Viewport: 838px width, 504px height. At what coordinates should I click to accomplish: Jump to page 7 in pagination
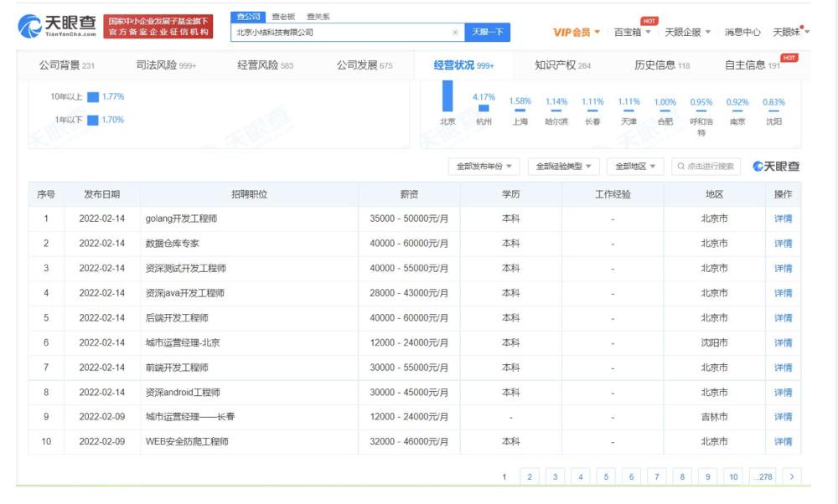coord(657,476)
